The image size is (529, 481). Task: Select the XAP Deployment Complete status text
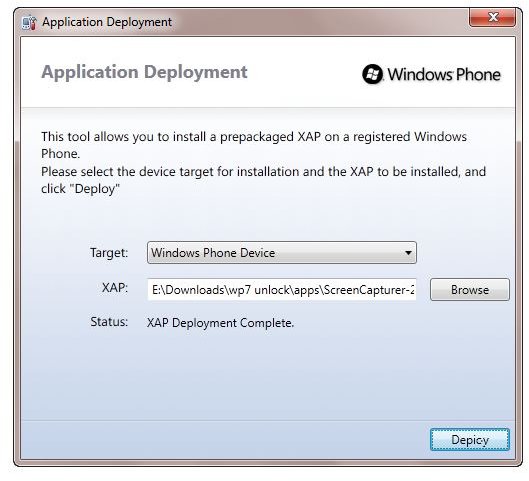coord(220,323)
